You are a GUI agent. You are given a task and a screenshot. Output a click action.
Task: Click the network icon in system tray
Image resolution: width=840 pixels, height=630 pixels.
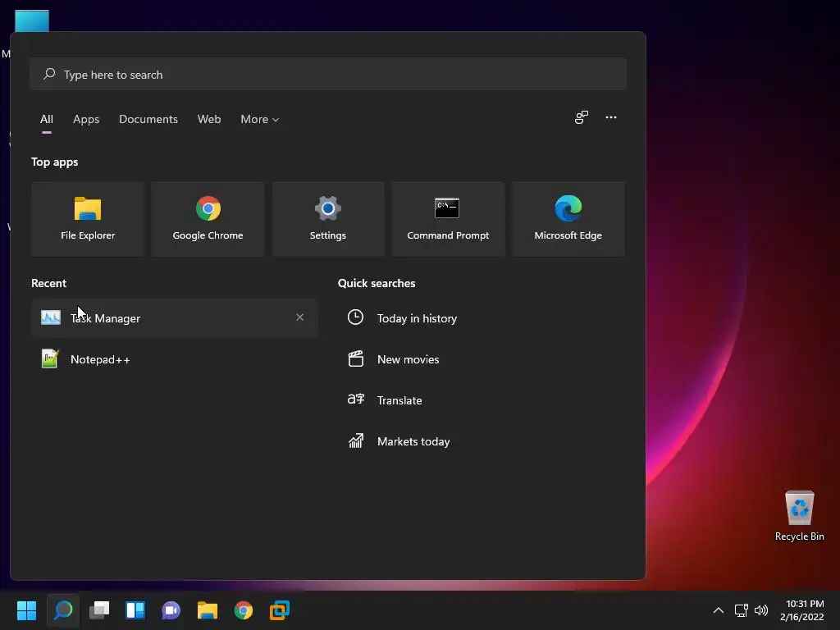click(x=741, y=610)
